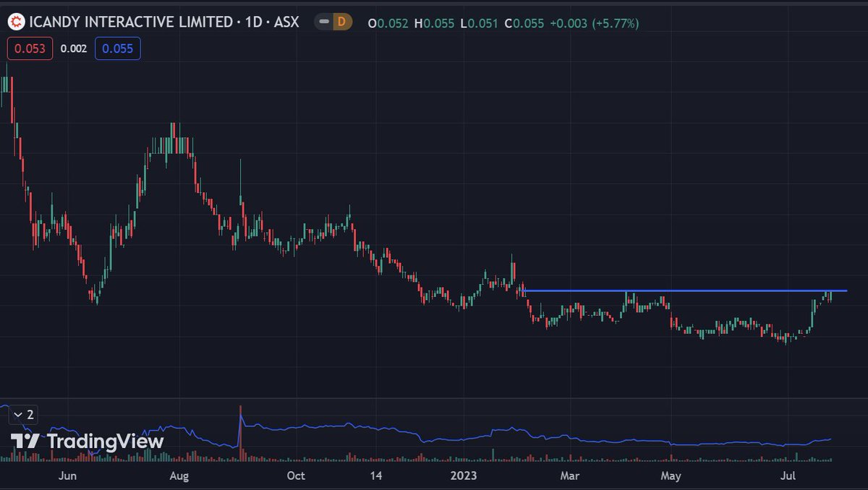
Task: Click the Aug label on time axis
Action: pyautogui.click(x=179, y=476)
